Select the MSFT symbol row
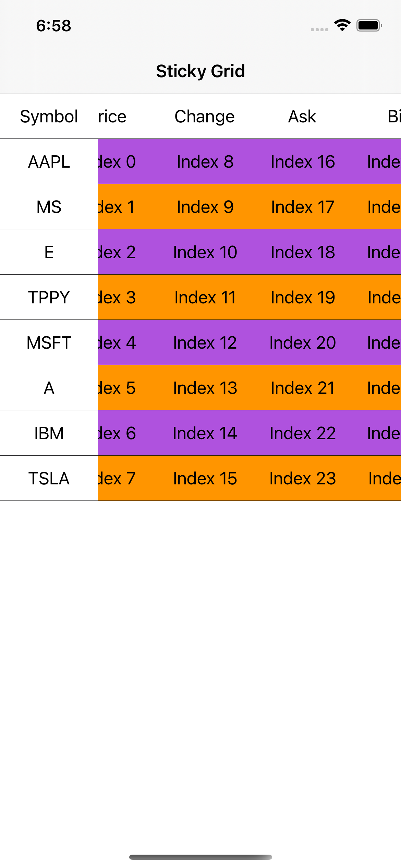 pyautogui.click(x=49, y=343)
